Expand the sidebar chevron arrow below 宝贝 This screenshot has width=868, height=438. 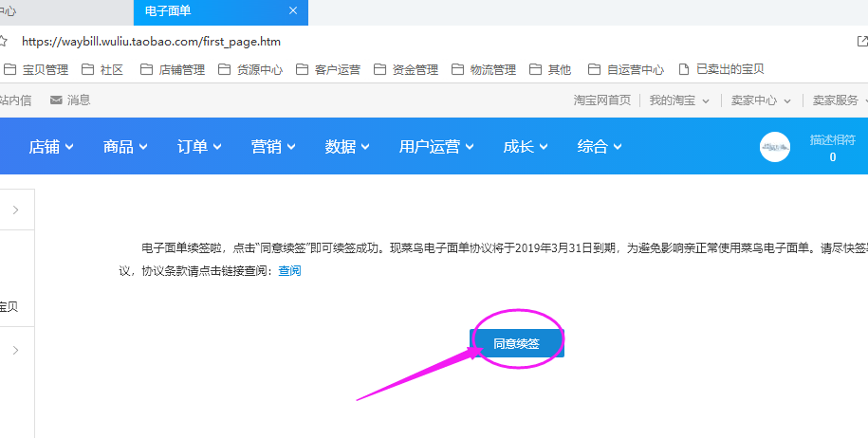point(15,350)
